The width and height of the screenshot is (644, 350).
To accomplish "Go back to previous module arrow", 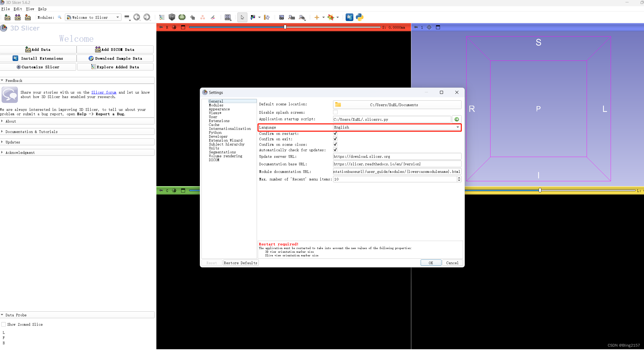I will [137, 17].
